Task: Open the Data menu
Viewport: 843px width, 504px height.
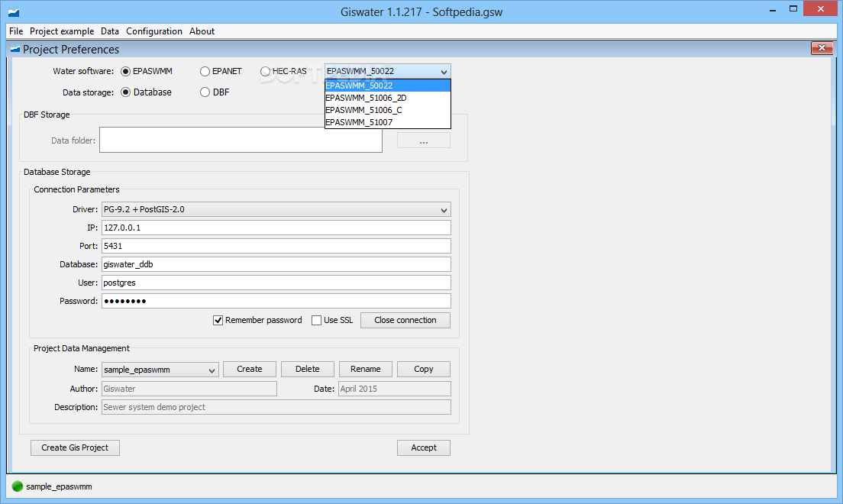Action: point(110,31)
